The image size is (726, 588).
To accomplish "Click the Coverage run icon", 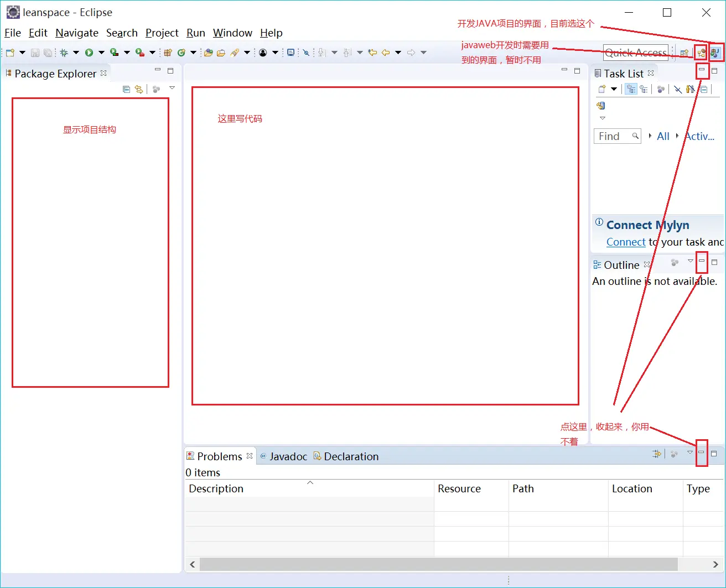I will point(114,53).
